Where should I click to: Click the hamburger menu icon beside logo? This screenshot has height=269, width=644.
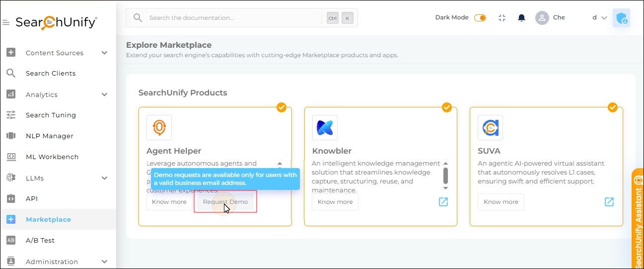[x=6, y=22]
